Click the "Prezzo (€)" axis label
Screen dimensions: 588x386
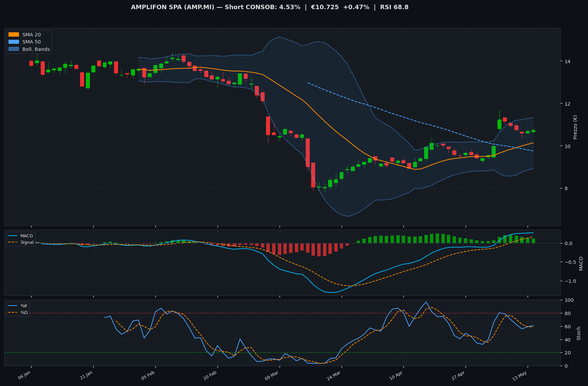(575, 127)
